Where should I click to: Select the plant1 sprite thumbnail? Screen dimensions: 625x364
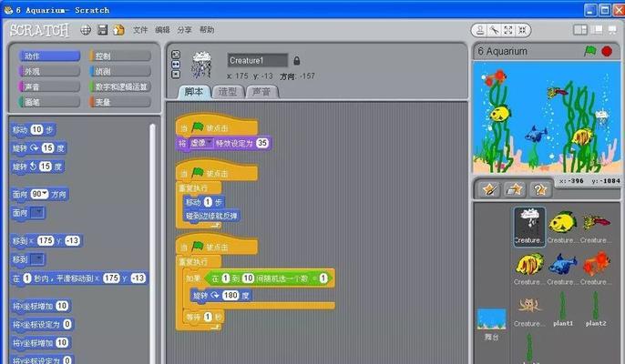tap(562, 309)
